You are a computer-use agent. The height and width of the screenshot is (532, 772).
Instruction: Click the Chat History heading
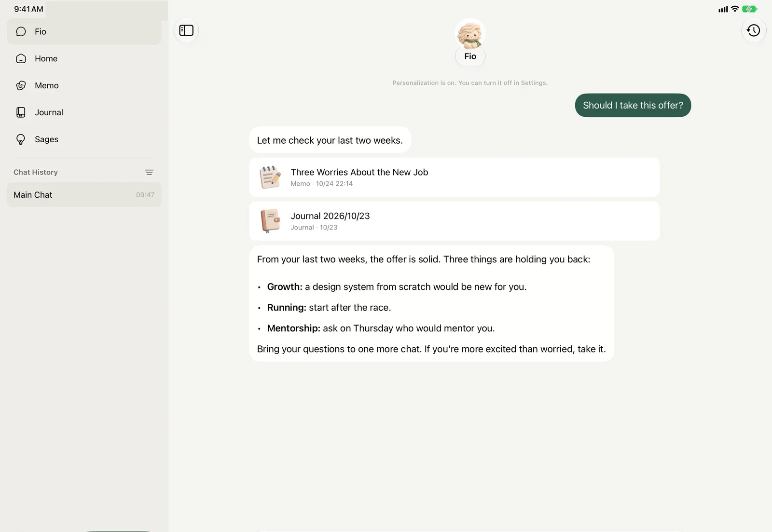click(x=36, y=172)
